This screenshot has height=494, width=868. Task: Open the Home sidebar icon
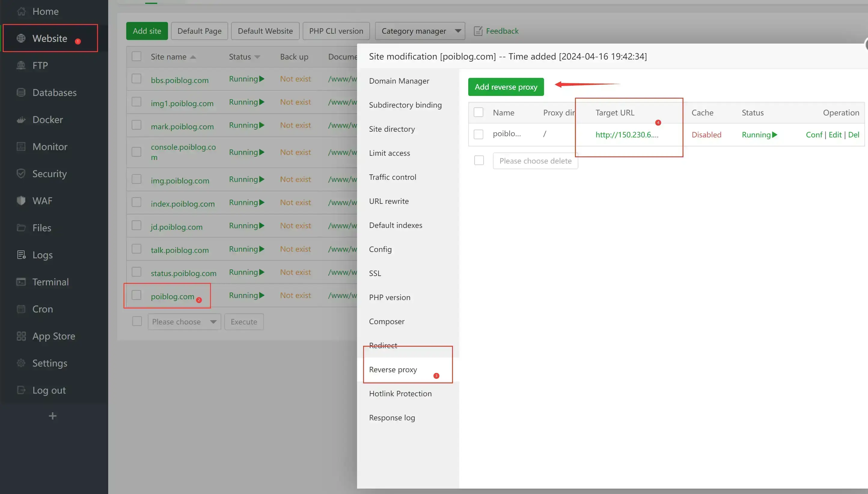click(21, 11)
